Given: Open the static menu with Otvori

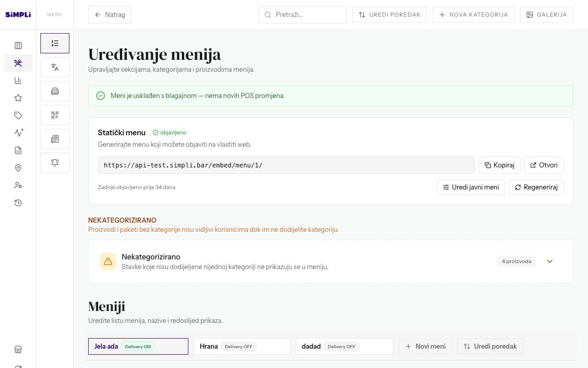Looking at the screenshot, I should pyautogui.click(x=544, y=165).
